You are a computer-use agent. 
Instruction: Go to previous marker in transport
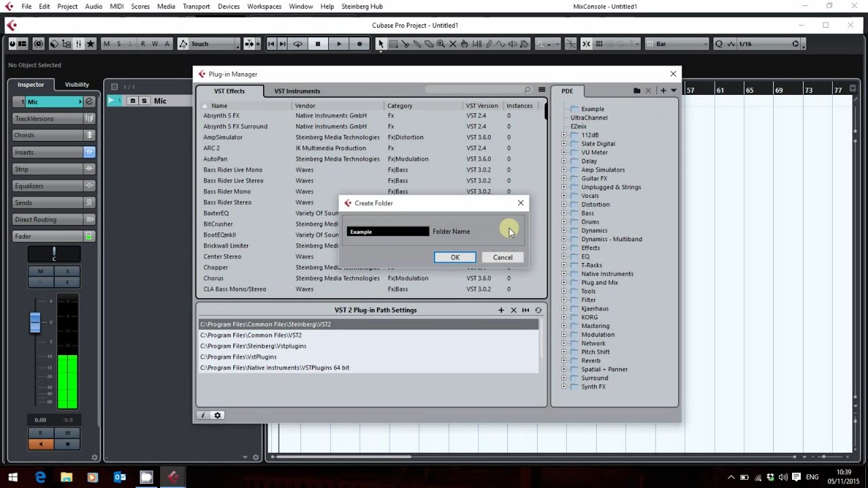[x=271, y=44]
